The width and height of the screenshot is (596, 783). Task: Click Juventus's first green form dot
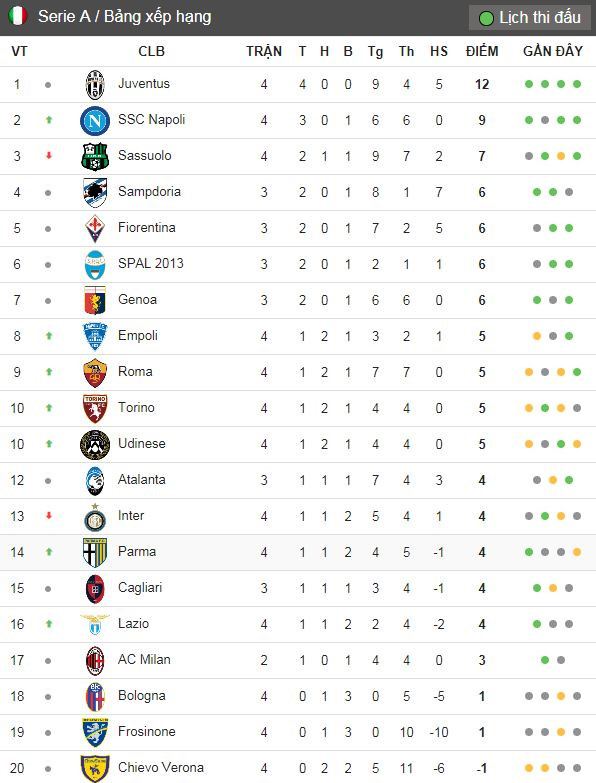coord(529,84)
